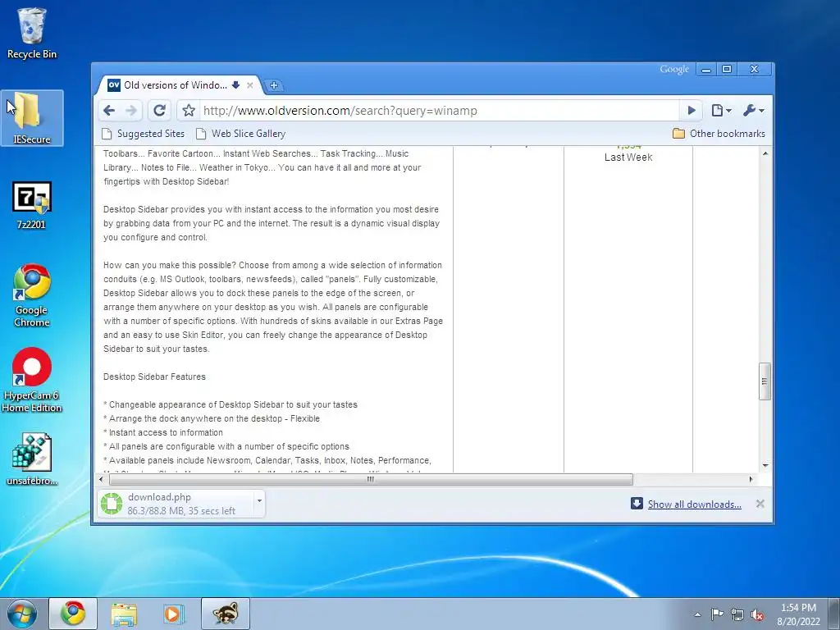Open Web Slice Gallery bookmark
Image resolution: width=840 pixels, height=630 pixels.
coord(240,134)
